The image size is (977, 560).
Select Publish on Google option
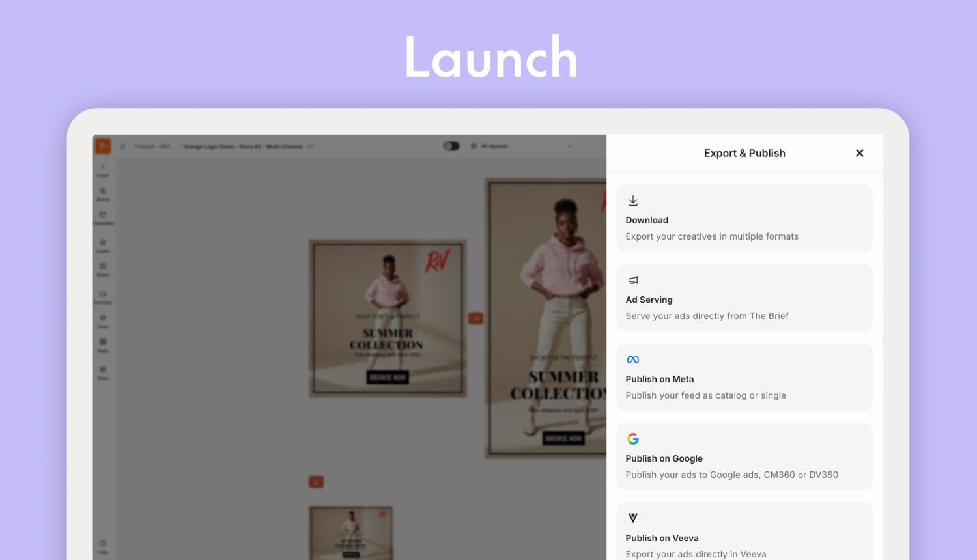pos(744,458)
